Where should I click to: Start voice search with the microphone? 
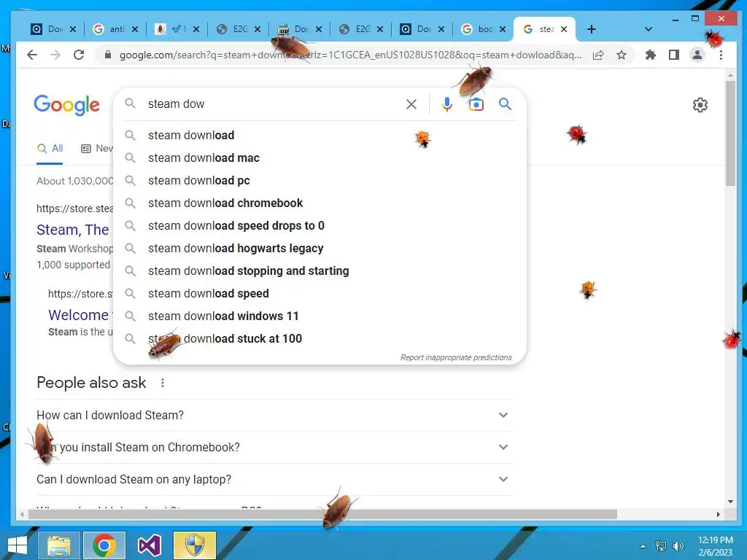[447, 104]
